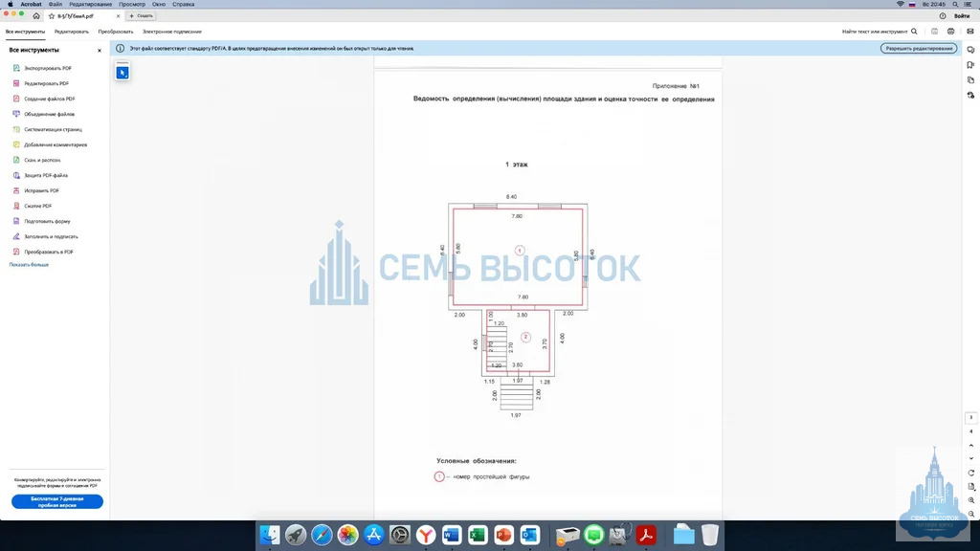This screenshot has width=980, height=551.
Task: Zoom out of the document
Action: (x=971, y=514)
